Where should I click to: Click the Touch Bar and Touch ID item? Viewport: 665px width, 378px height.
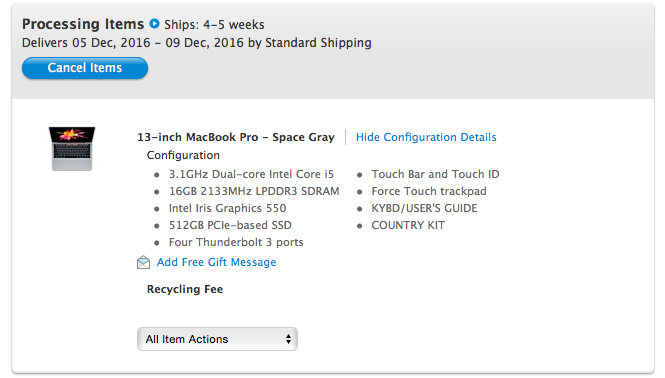[436, 174]
